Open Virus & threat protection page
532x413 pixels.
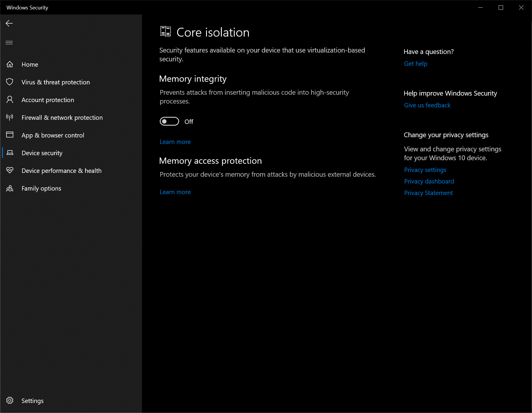point(71,82)
